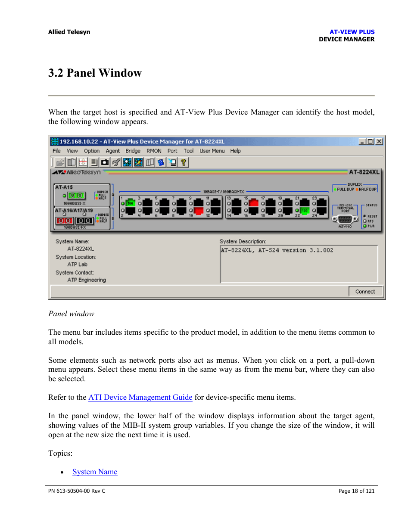Image resolution: width=411 pixels, height=532 pixels.
Task: Click the Connect button
Action: pos(365,292)
